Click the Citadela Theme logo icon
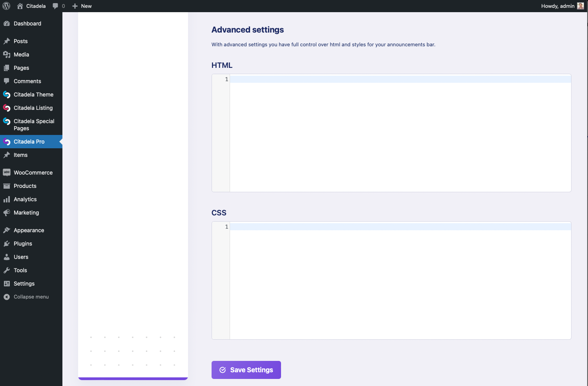The width and height of the screenshot is (588, 386). 7,95
